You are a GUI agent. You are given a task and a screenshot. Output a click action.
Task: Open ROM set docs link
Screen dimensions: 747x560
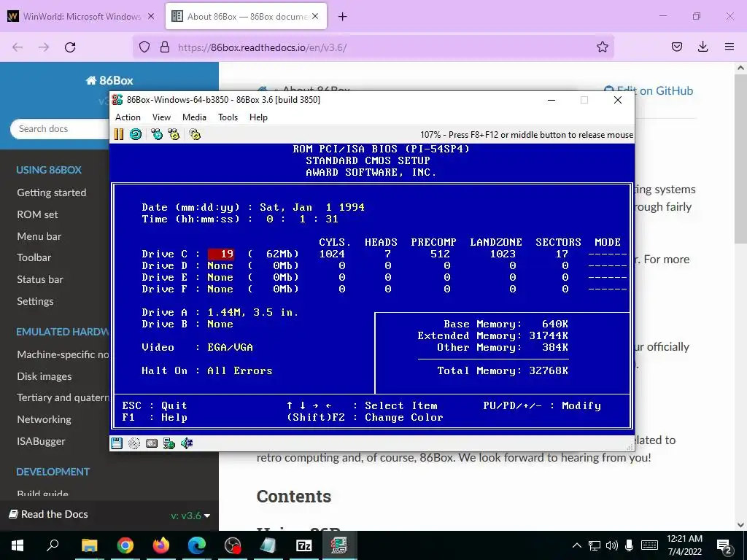(37, 214)
